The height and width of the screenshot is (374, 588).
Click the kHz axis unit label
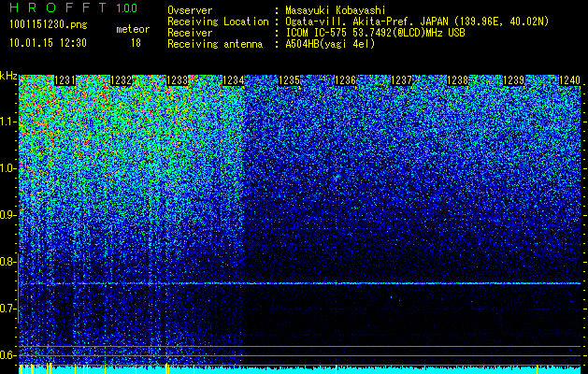pyautogui.click(x=8, y=76)
